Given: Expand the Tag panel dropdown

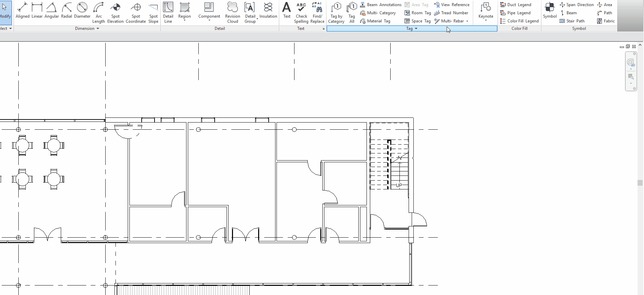Looking at the screenshot, I should 412,29.
